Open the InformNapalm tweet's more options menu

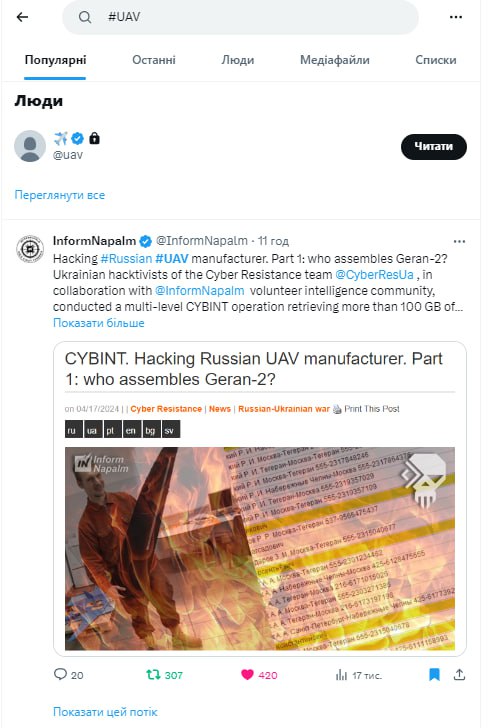[x=459, y=241]
